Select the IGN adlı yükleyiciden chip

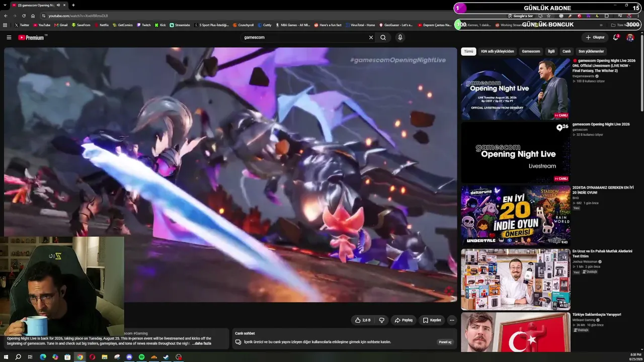coord(497,51)
